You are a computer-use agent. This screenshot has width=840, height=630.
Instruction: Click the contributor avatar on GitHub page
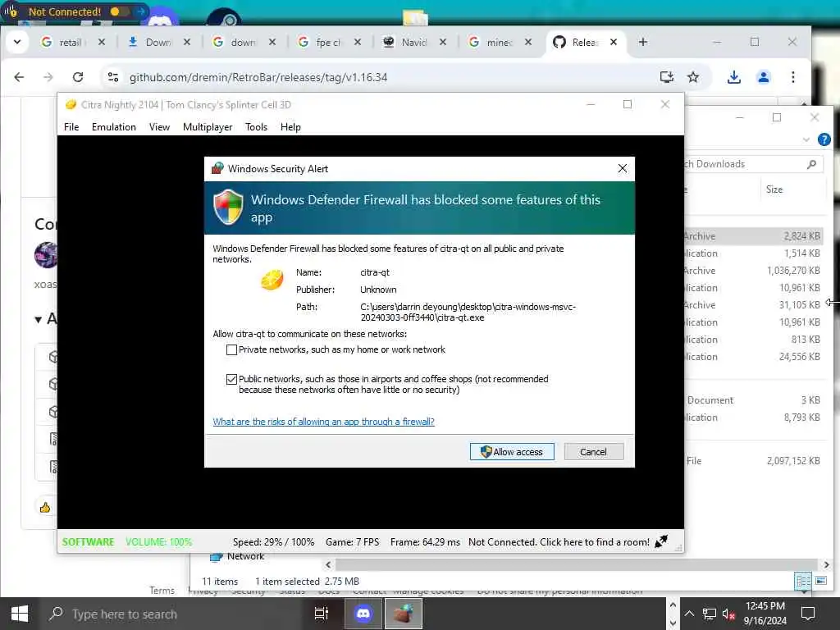coord(46,254)
